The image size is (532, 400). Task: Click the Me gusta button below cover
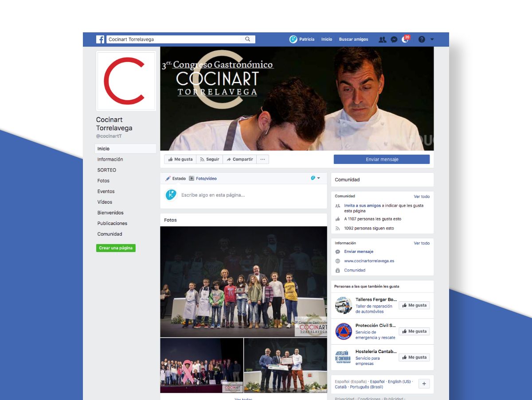[x=180, y=159]
